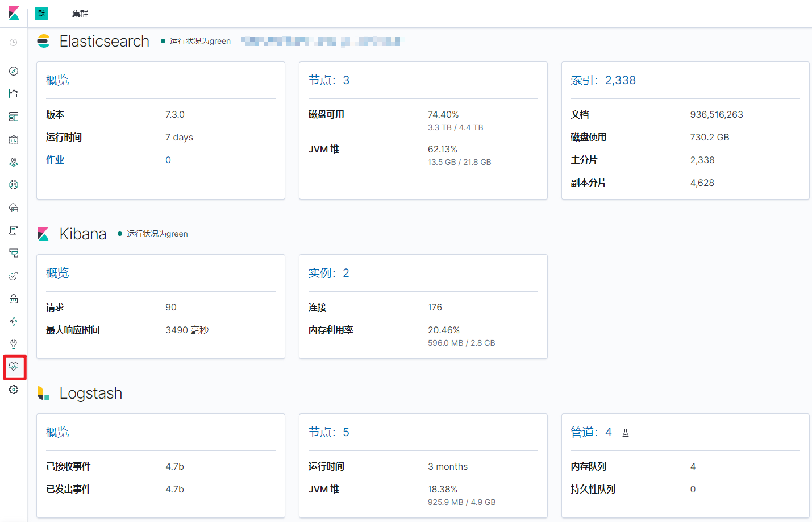Open APM icon in sidebar
812x522 pixels.
click(x=14, y=253)
